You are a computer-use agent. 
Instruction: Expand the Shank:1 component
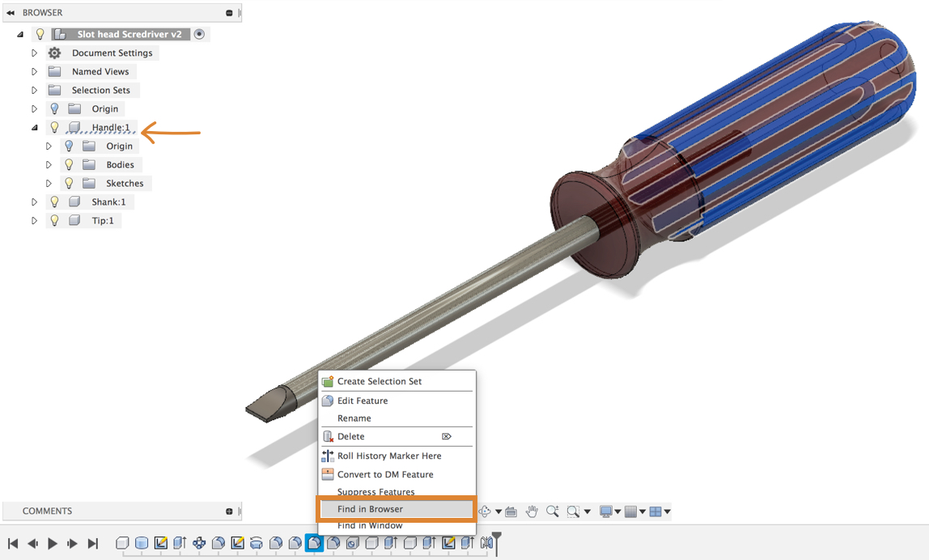click(34, 202)
